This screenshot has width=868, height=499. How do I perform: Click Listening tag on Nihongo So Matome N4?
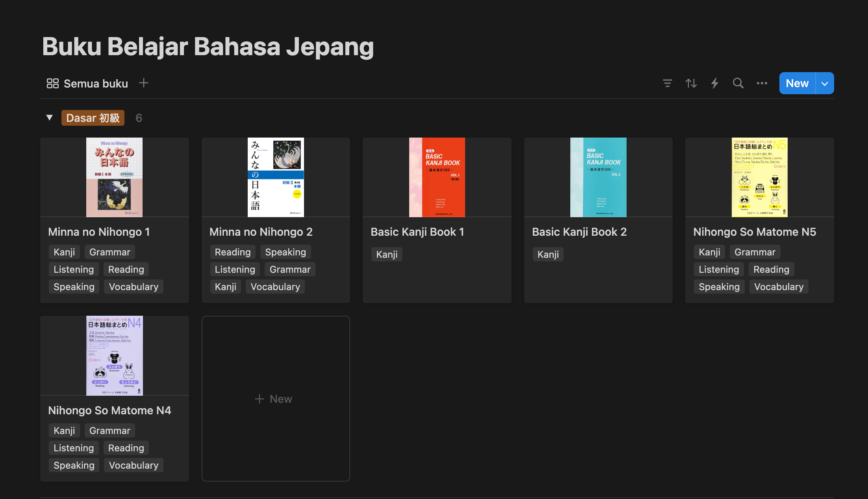(74, 448)
